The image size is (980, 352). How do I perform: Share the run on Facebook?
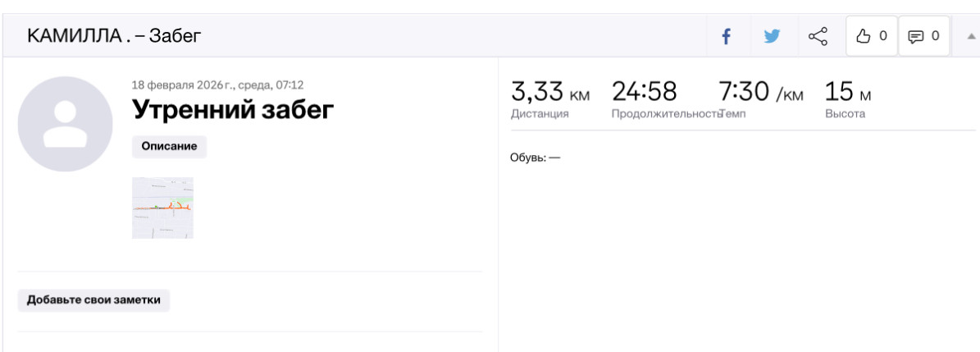(x=726, y=36)
